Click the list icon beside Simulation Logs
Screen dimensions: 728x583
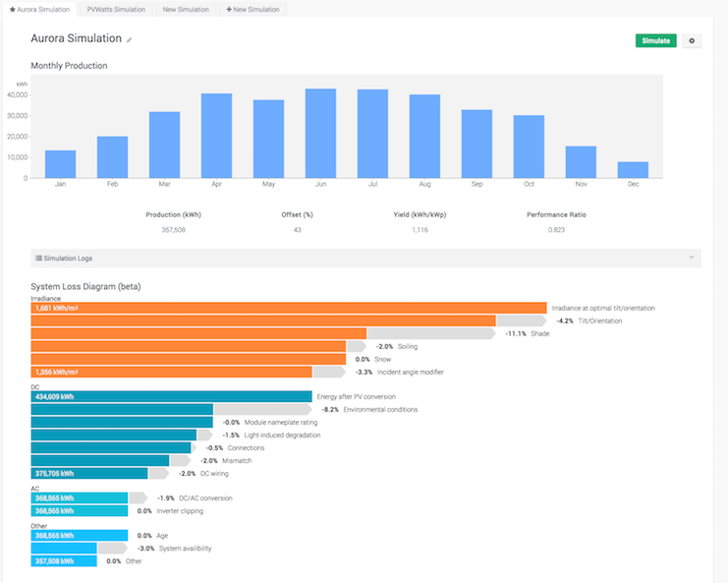(x=38, y=258)
